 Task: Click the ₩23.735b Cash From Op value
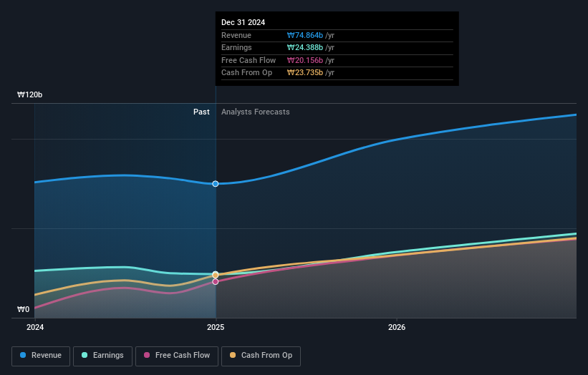(305, 73)
